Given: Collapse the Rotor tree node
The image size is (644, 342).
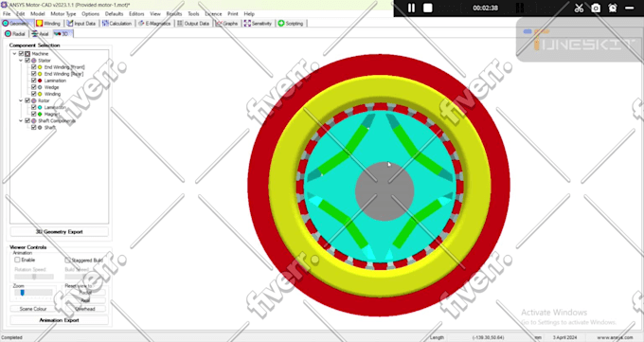Looking at the screenshot, I should 21,100.
